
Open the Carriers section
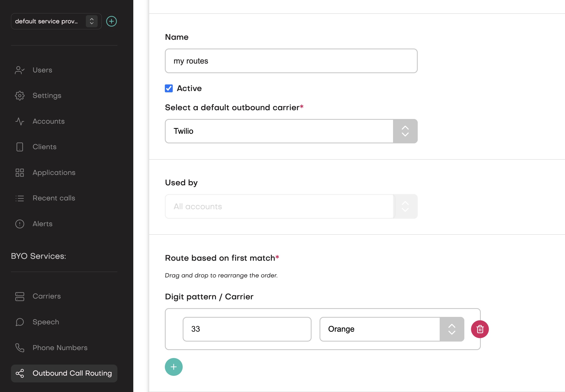click(x=47, y=296)
